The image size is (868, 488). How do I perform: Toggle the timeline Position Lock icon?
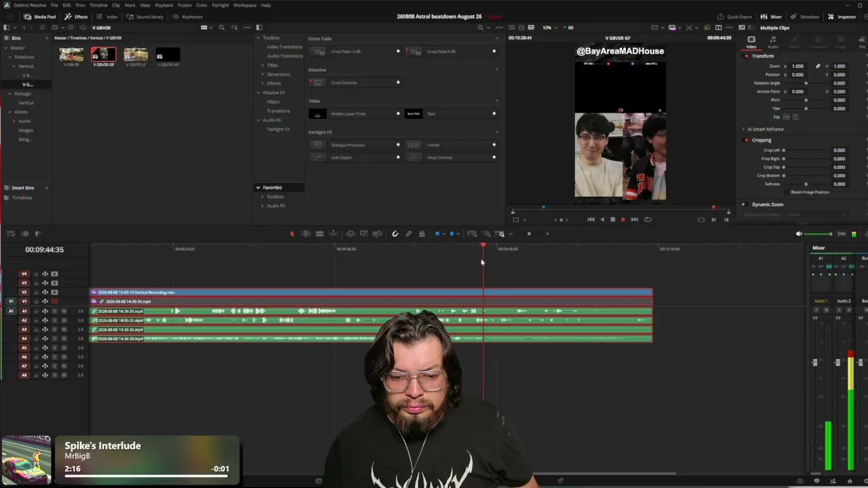coord(422,234)
